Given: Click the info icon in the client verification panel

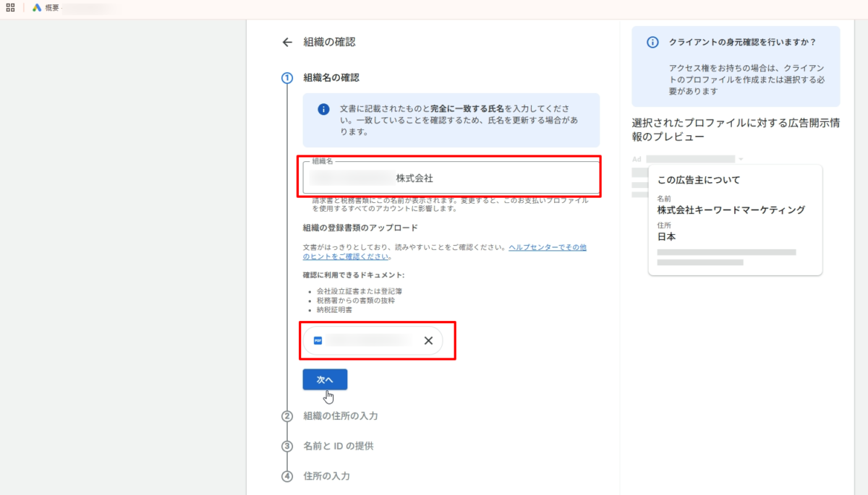Looking at the screenshot, I should point(652,43).
